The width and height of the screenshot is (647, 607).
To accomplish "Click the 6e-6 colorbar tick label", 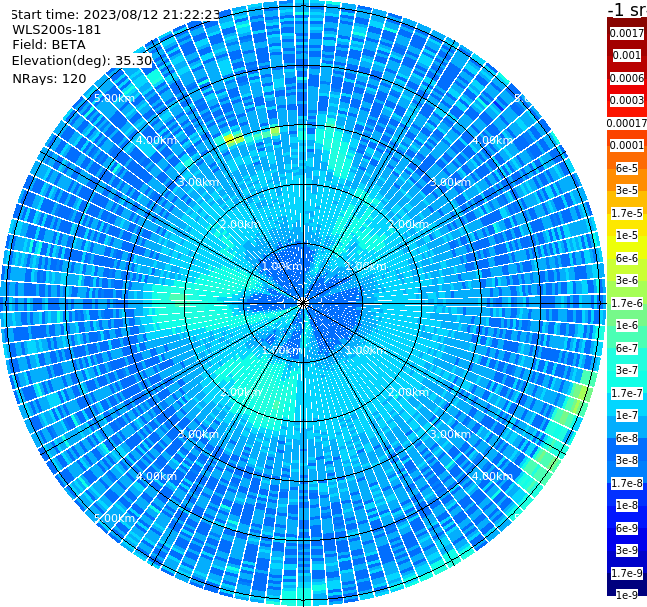I will [x=627, y=258].
